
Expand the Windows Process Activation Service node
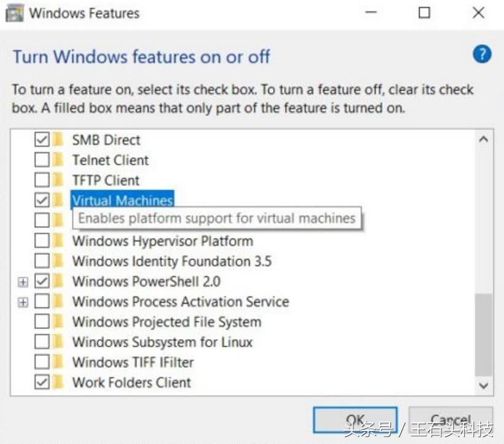[23, 302]
